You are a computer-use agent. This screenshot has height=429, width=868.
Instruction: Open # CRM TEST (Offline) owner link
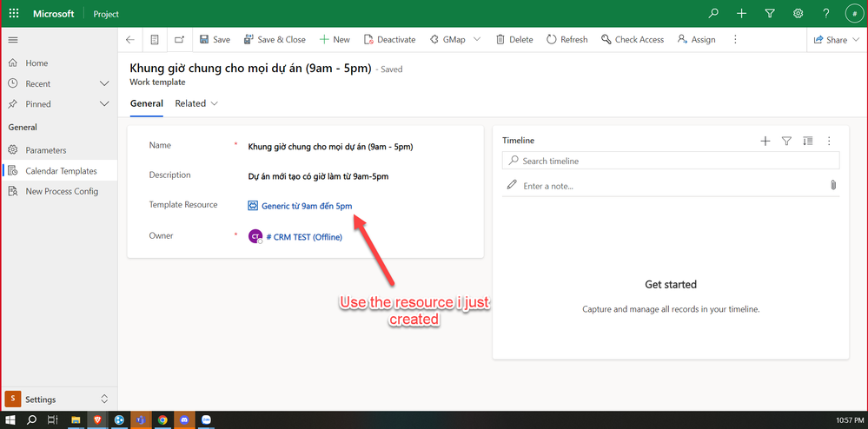(x=304, y=237)
